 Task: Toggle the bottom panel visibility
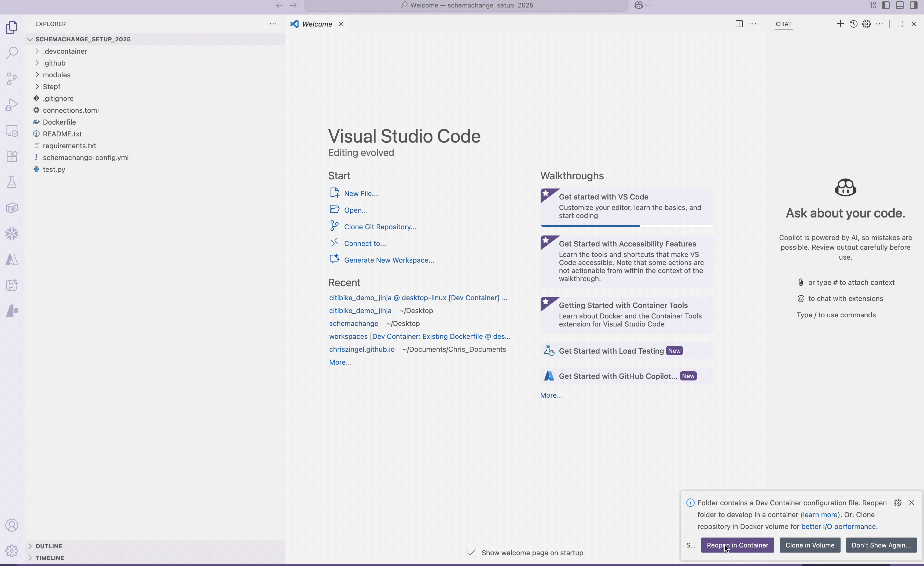point(900,5)
